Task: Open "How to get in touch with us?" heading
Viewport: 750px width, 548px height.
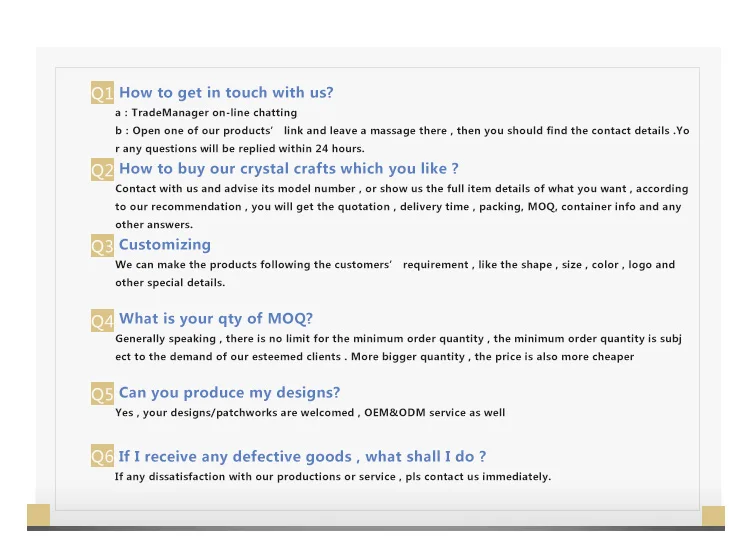Action: coord(226,93)
